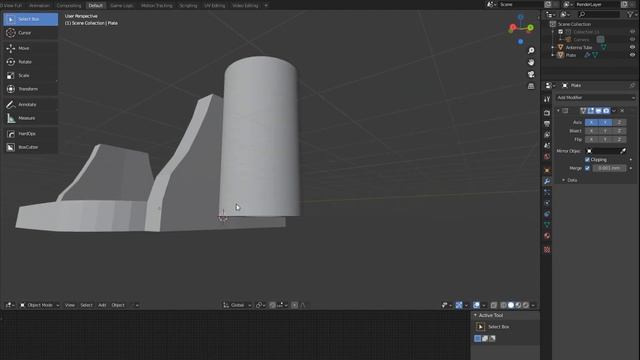Click the viewport zoom magnifier icon
Screen dimensions: 640x360
(531, 51)
